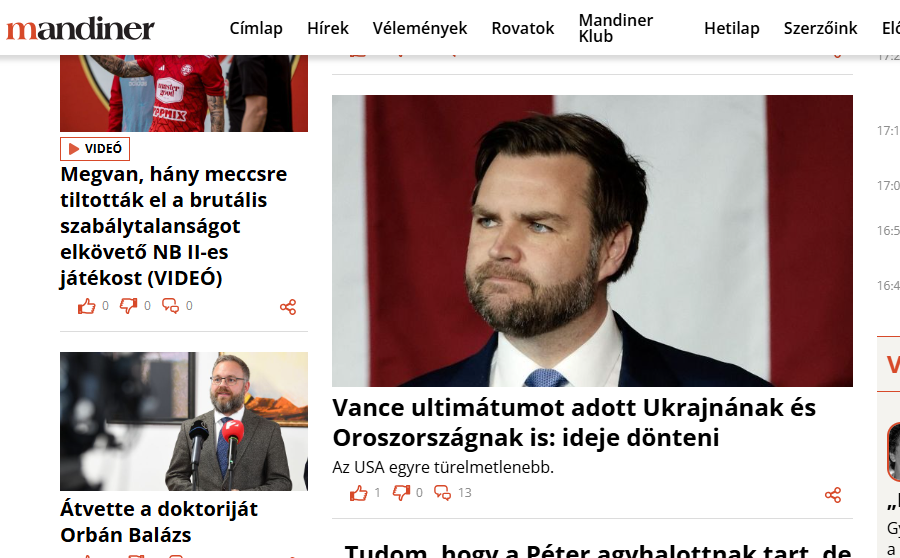Open comments on NB II player article
The height and width of the screenshot is (558, 900).
point(170,306)
